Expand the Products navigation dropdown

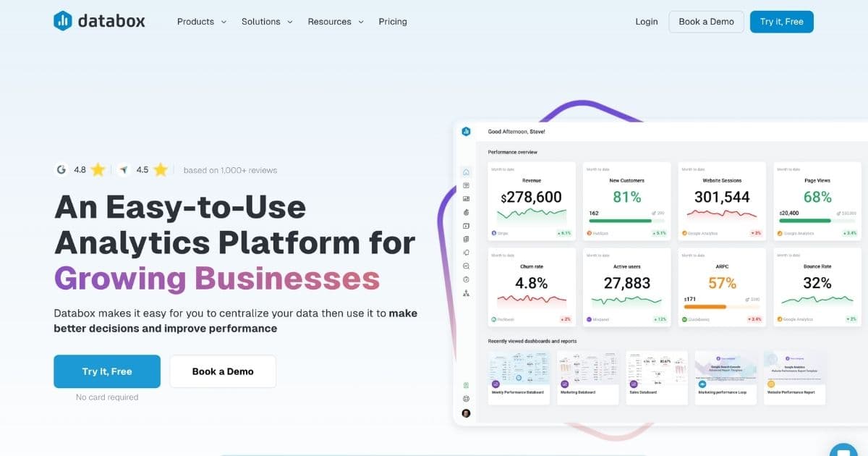[x=202, y=22]
